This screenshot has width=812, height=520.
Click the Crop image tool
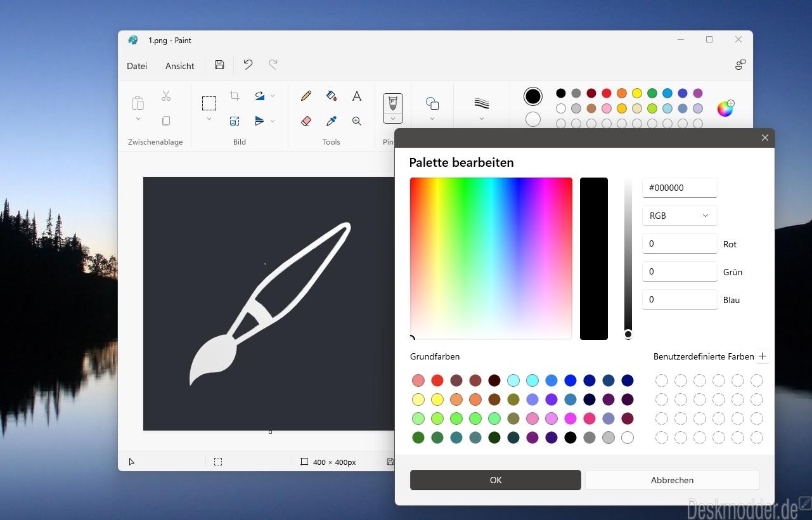(235, 96)
